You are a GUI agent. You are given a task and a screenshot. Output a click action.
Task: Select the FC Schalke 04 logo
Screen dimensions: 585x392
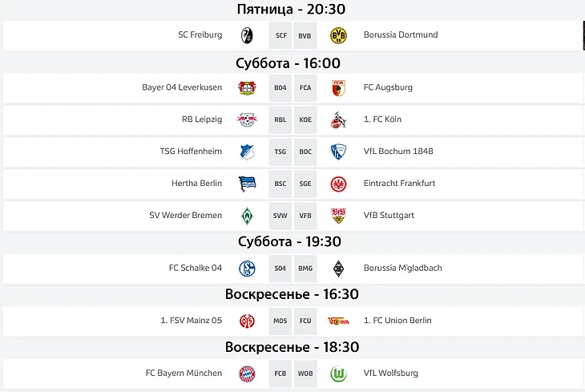[x=247, y=269]
